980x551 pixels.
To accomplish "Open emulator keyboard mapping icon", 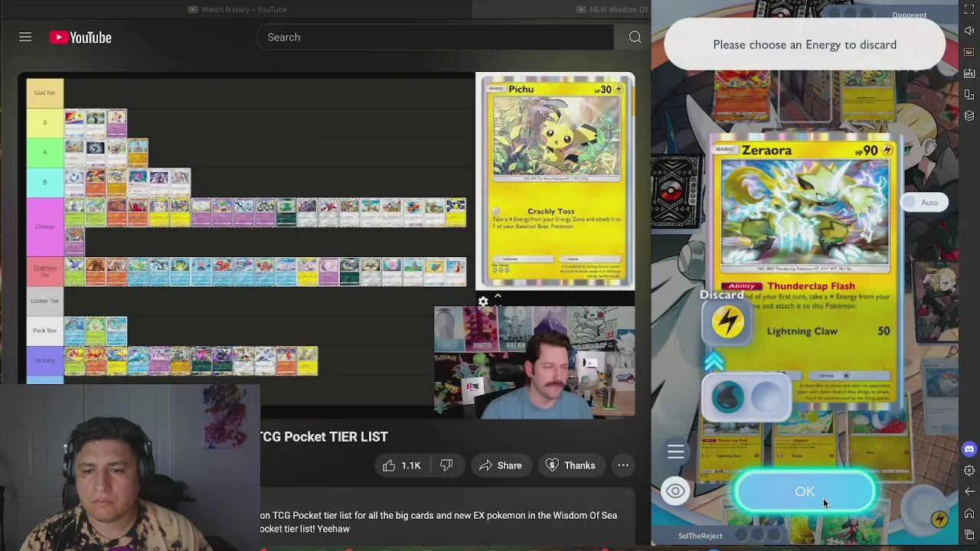I will 969,52.
